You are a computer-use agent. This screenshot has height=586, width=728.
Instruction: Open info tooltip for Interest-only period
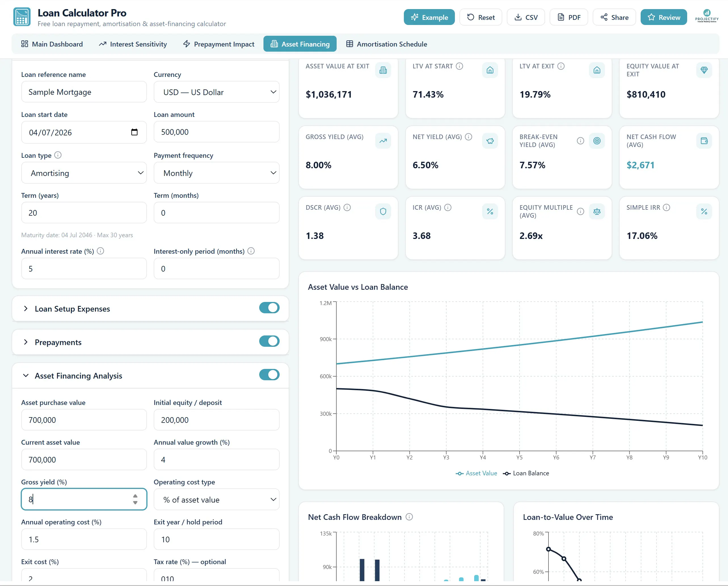251,251
